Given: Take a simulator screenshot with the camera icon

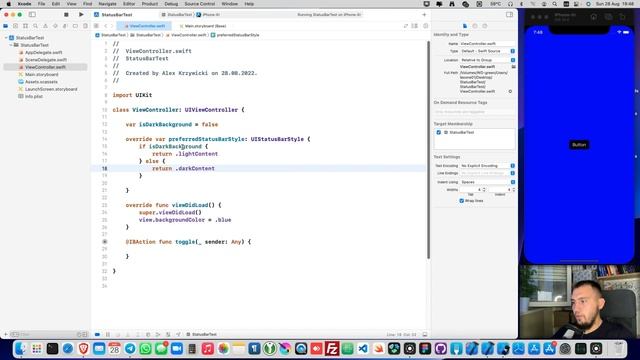Looking at the screenshot, I should coord(608,17).
